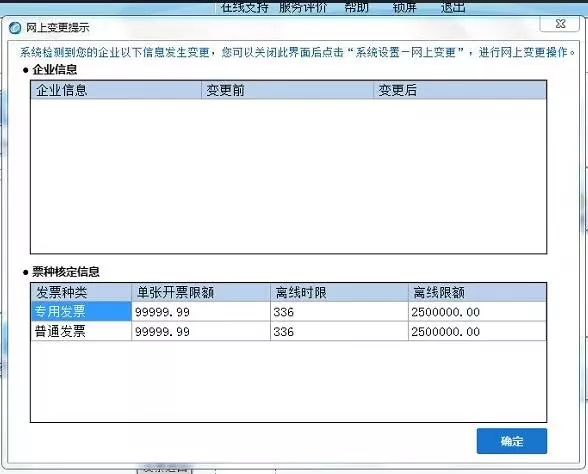The width and height of the screenshot is (588, 474).
Task: Click the 票种核定信息 section heading
Action: click(66, 272)
